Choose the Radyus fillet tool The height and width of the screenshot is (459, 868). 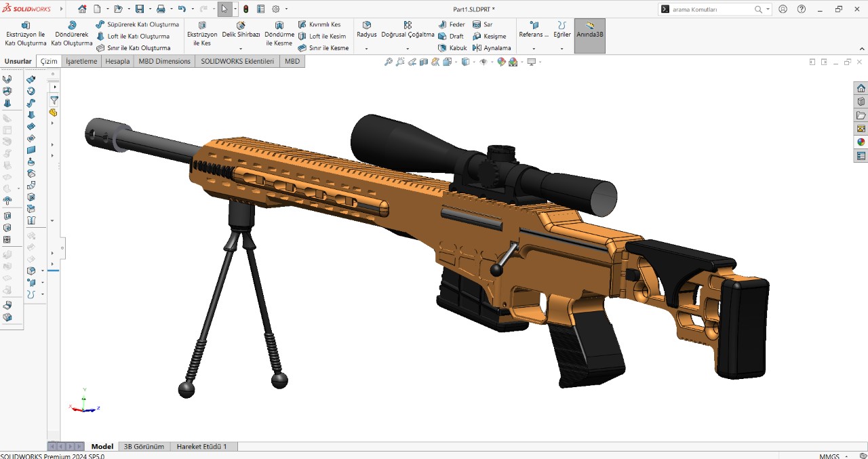[x=366, y=30]
